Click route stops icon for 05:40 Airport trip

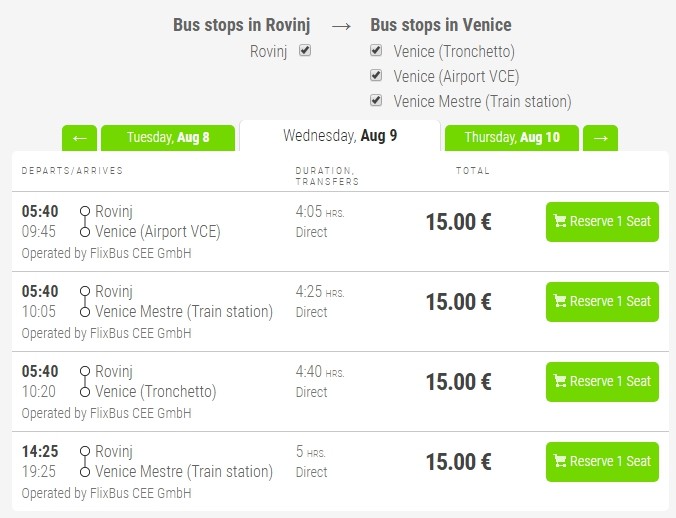[x=85, y=221]
